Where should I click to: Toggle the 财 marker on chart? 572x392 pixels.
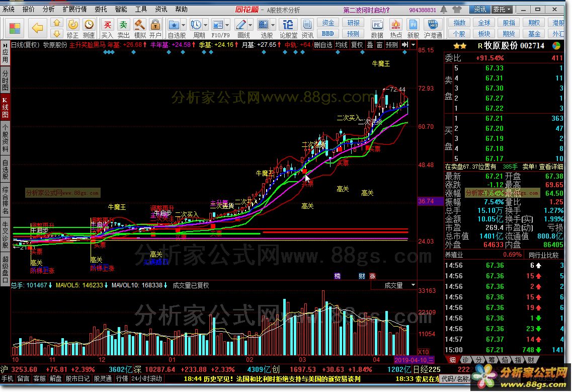point(362,276)
